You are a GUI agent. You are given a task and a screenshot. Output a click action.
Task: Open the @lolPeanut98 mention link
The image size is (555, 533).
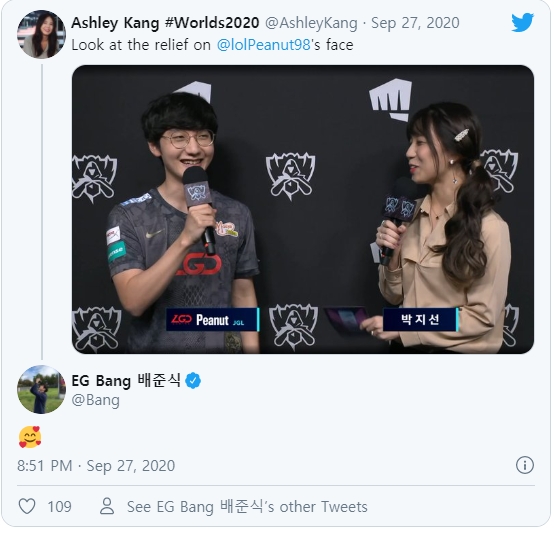pyautogui.click(x=263, y=45)
